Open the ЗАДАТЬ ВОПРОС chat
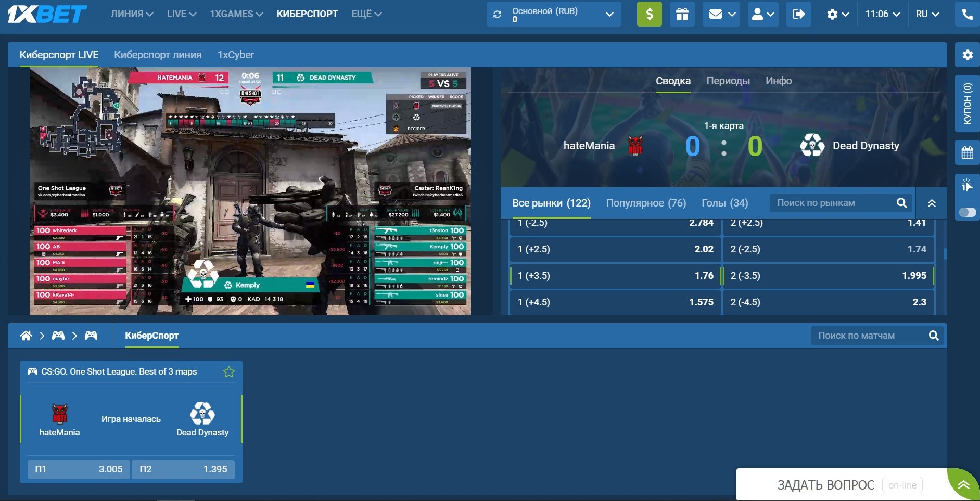980x501 pixels. point(826,485)
